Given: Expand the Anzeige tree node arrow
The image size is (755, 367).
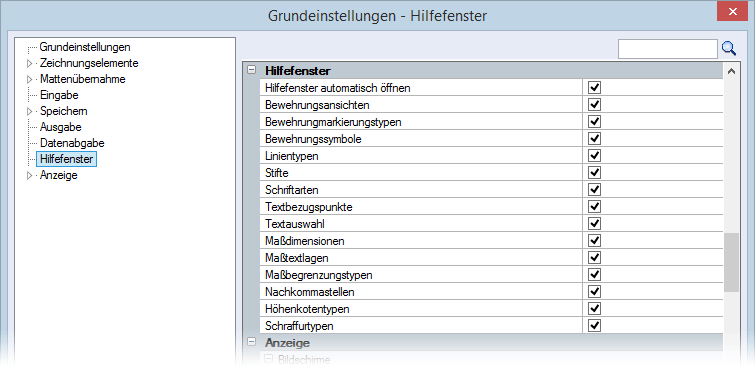Looking at the screenshot, I should coord(30,175).
